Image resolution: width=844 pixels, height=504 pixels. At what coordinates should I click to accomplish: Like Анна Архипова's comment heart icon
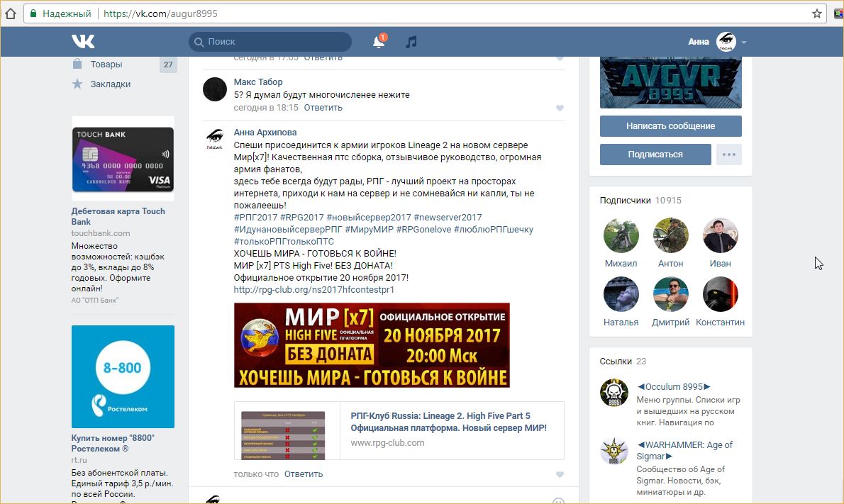[x=560, y=474]
